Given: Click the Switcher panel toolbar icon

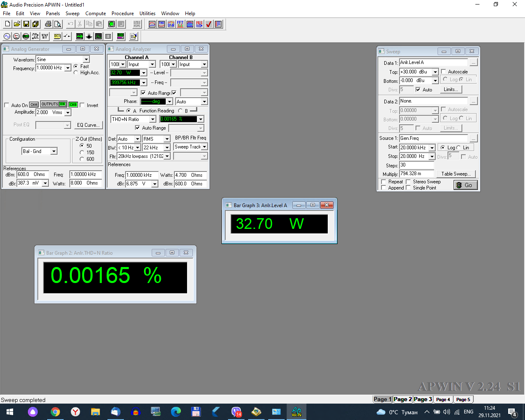Looking at the screenshot, I should [67, 37].
